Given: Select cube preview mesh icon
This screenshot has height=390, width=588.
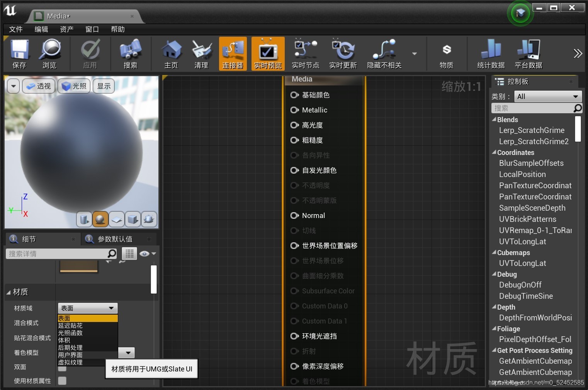Looking at the screenshot, I should (x=133, y=219).
